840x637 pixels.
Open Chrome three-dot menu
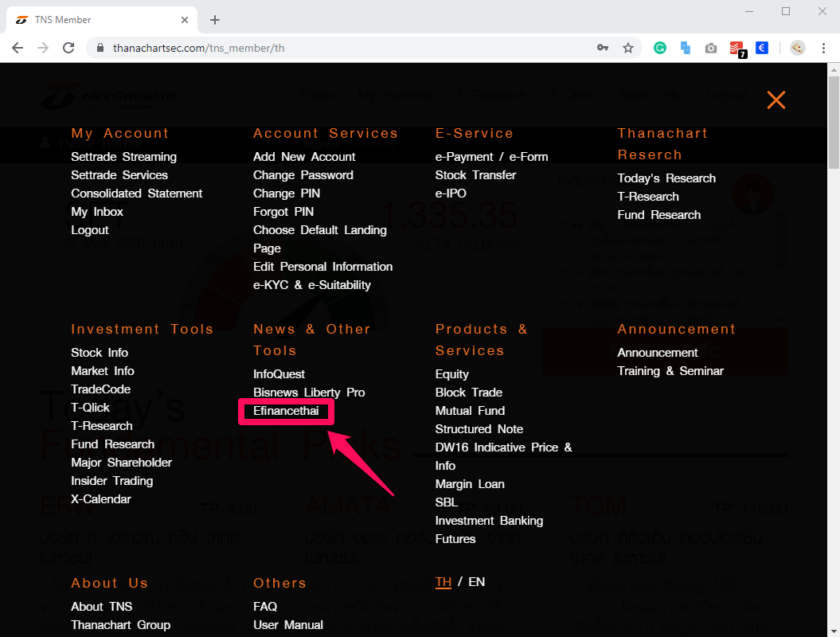point(823,49)
